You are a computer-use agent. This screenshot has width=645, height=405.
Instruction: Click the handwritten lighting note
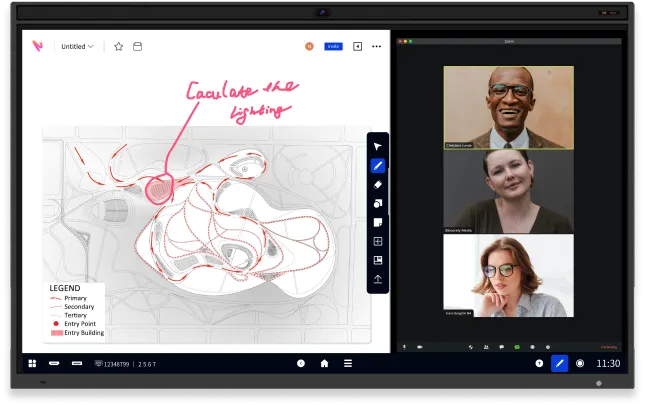tap(243, 101)
